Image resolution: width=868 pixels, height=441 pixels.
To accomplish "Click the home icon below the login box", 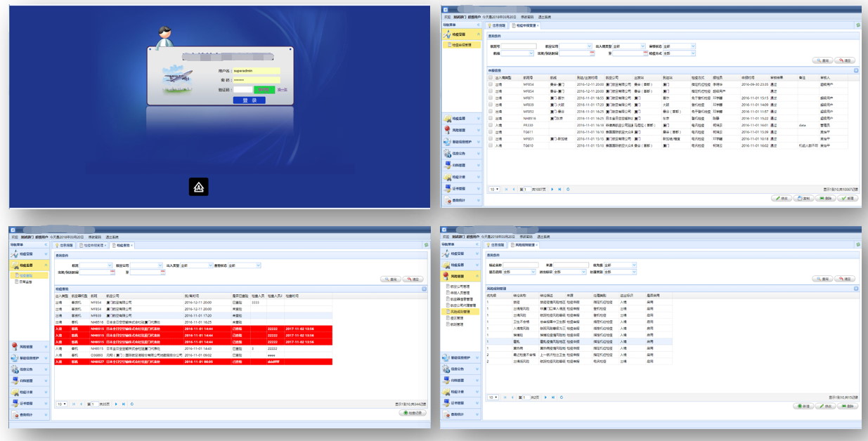I will click(199, 187).
